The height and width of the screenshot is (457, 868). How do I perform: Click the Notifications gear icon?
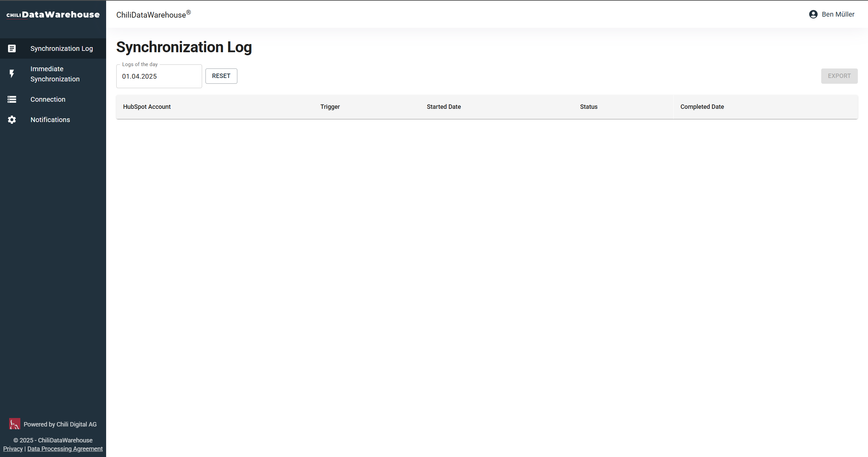tap(12, 120)
